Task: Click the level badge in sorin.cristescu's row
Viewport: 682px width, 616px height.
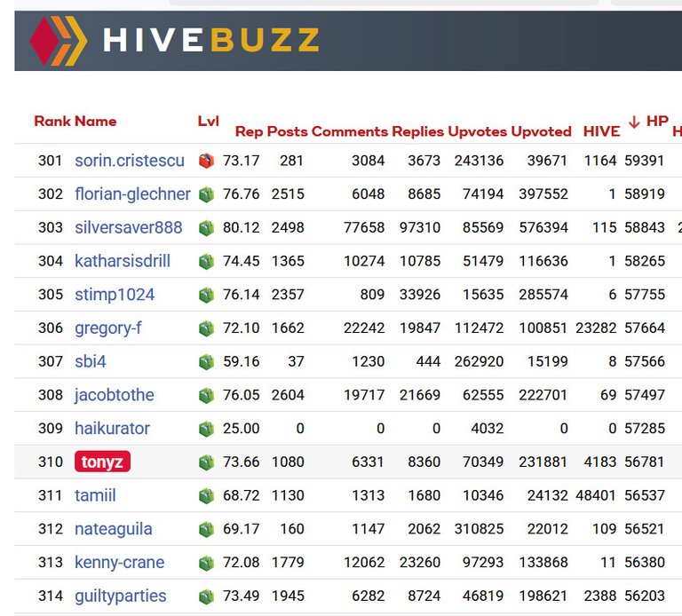Action: [206, 161]
